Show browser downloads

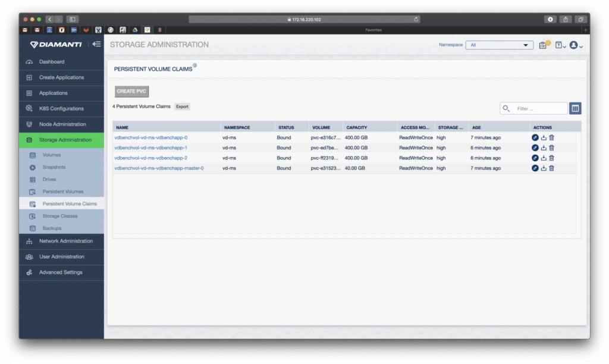click(550, 20)
